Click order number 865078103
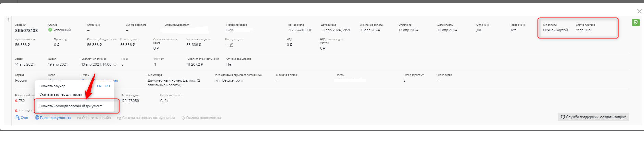Viewport: 644px width, 164px height. (26, 30)
